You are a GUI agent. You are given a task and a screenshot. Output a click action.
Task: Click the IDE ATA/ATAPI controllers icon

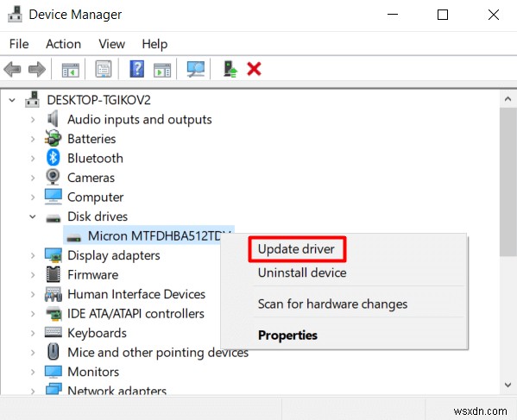pyautogui.click(x=54, y=314)
